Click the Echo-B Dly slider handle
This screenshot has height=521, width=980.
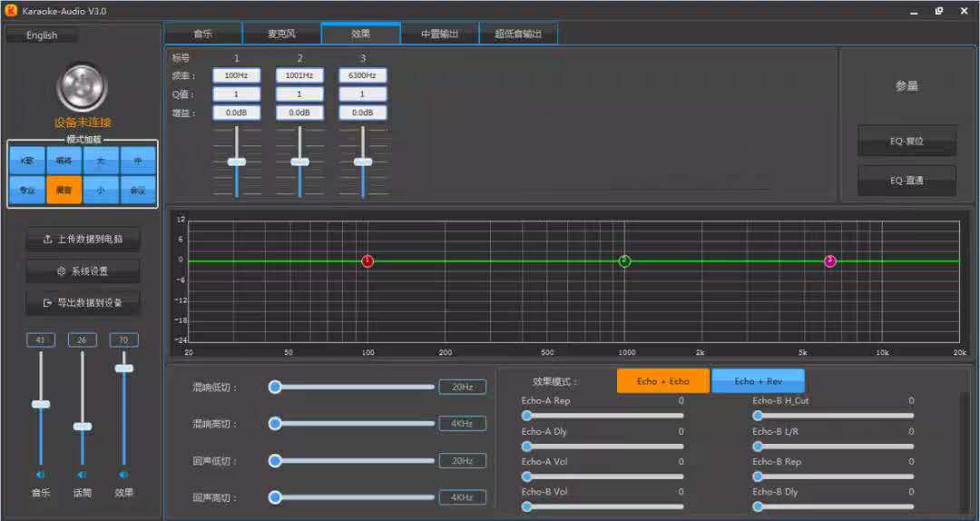click(758, 506)
